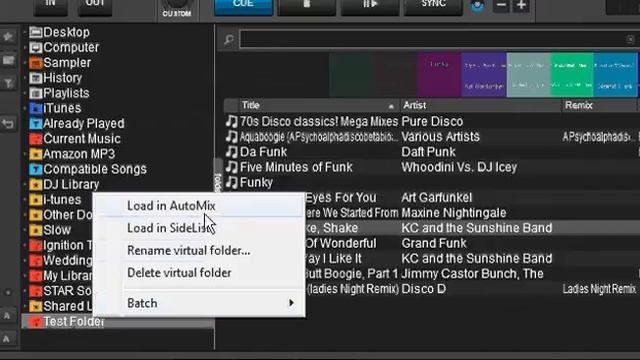Click the filter folder sidebar icon
Image resolution: width=640 pixels, height=360 pixels.
click(x=8, y=84)
